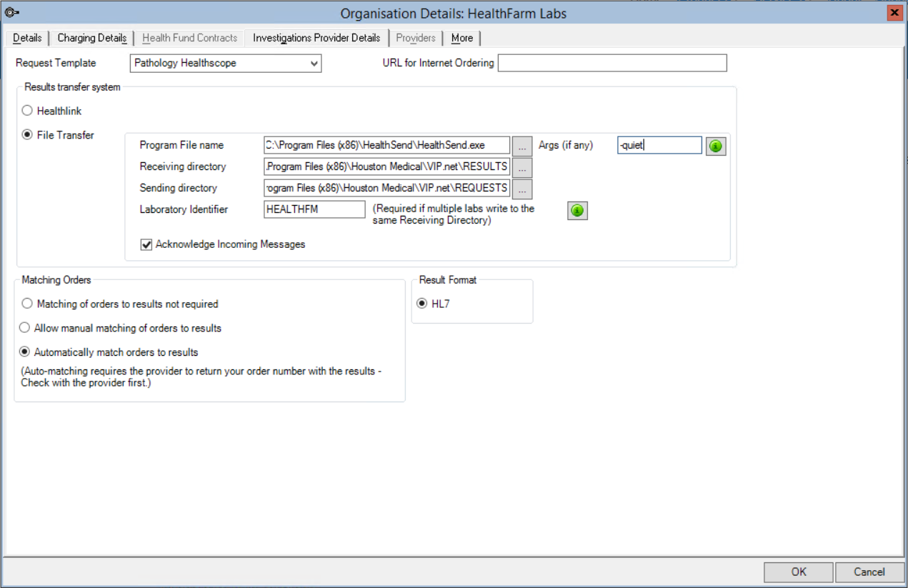Click the Laboratory Identifier field containing HEALTHFM
This screenshot has height=588, width=908.
coord(314,209)
